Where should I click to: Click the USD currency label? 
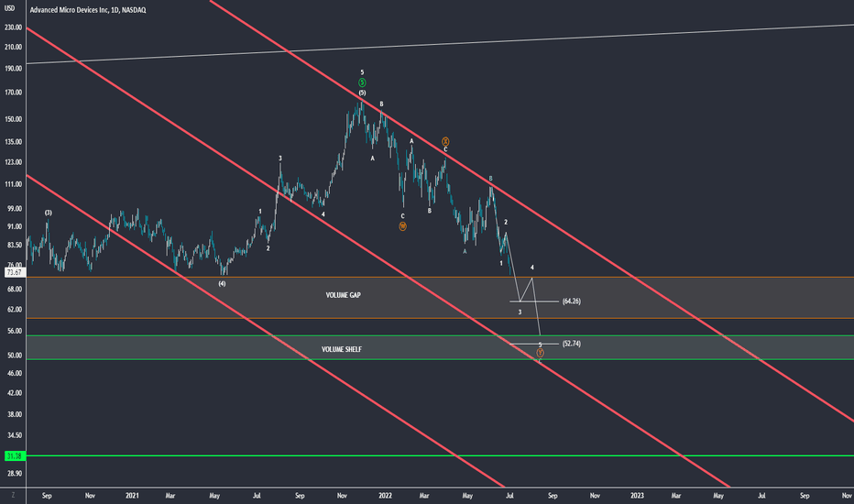pos(10,8)
